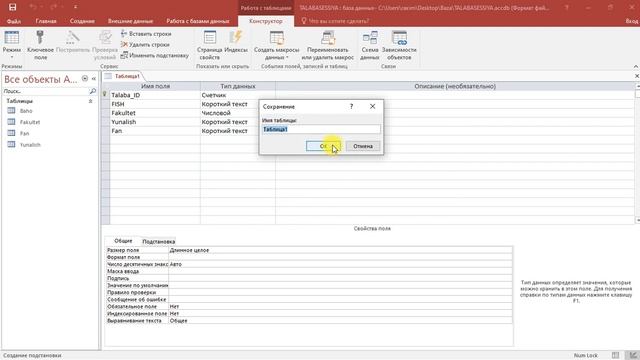Collapse the Таблицы group in navigation pane

point(90,101)
